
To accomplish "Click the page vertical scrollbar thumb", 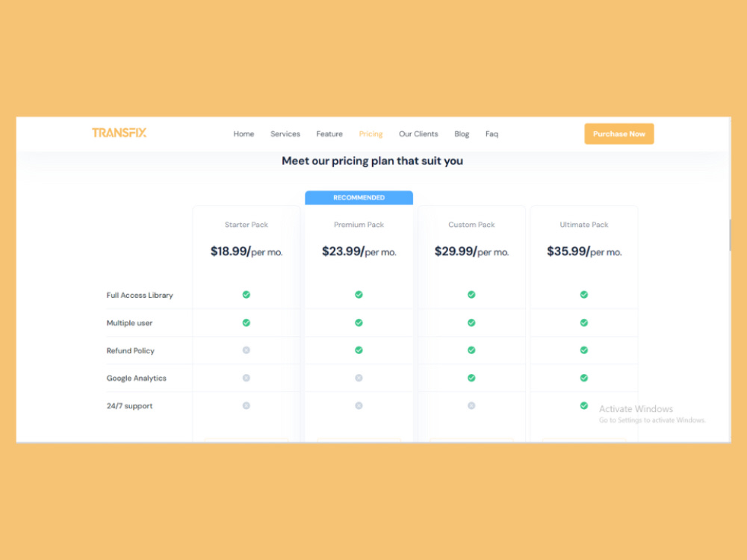I will 729,235.
